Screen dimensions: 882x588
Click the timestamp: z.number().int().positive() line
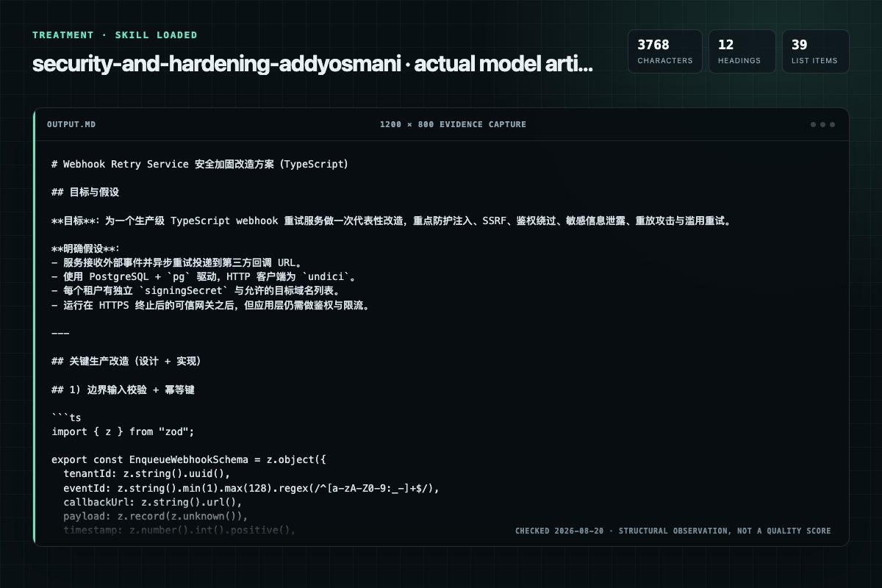[x=179, y=529]
